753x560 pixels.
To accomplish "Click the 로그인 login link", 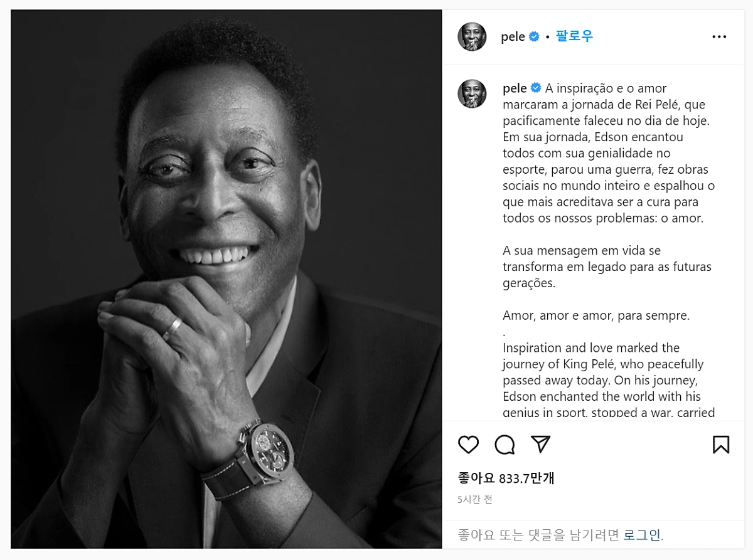I will coord(642,535).
